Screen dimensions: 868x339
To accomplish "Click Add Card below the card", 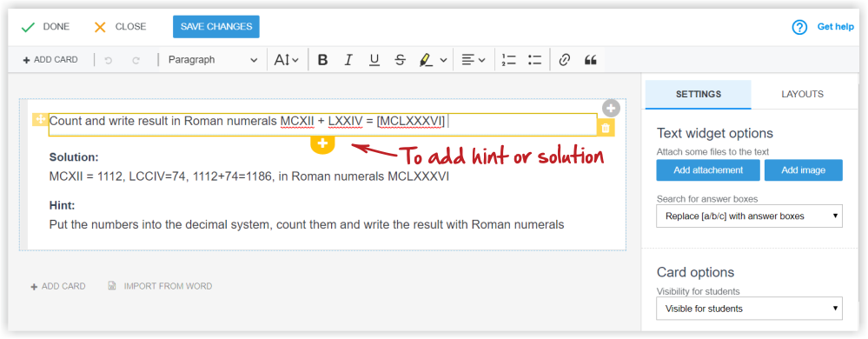I will [x=58, y=286].
